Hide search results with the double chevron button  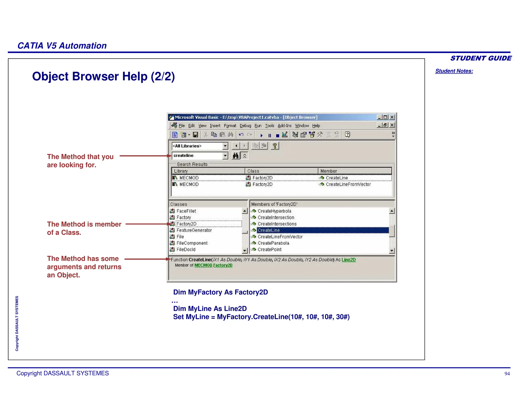[245, 156]
